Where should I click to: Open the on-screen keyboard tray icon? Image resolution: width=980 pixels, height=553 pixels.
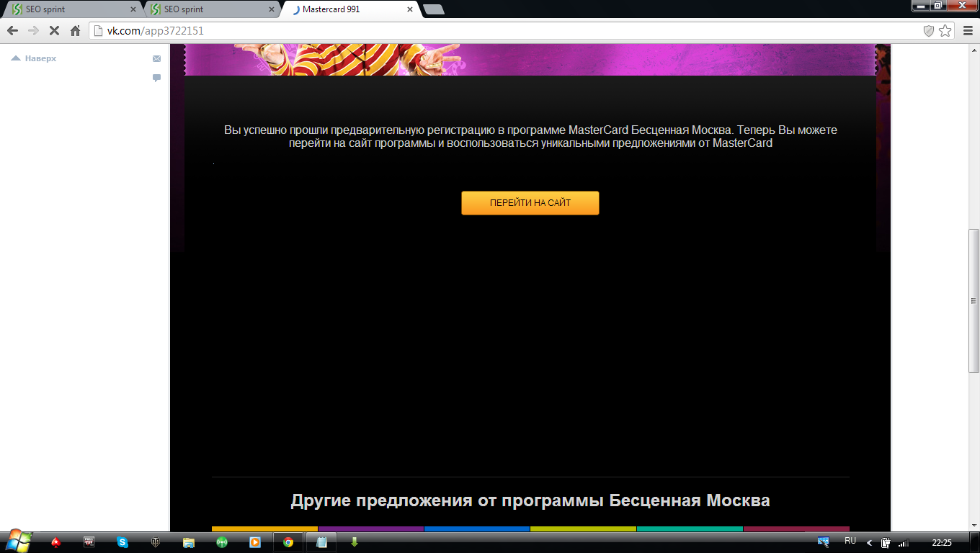(x=823, y=541)
